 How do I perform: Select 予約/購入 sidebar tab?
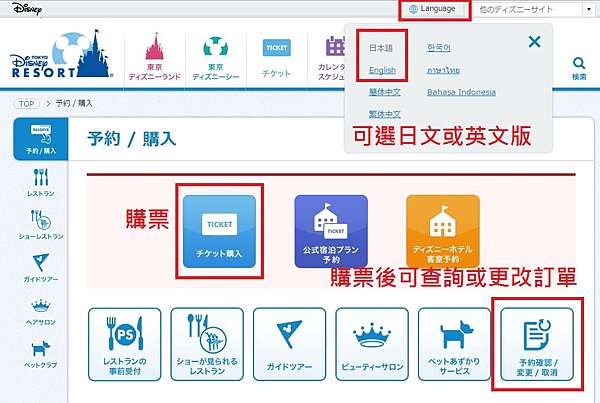[x=41, y=139]
